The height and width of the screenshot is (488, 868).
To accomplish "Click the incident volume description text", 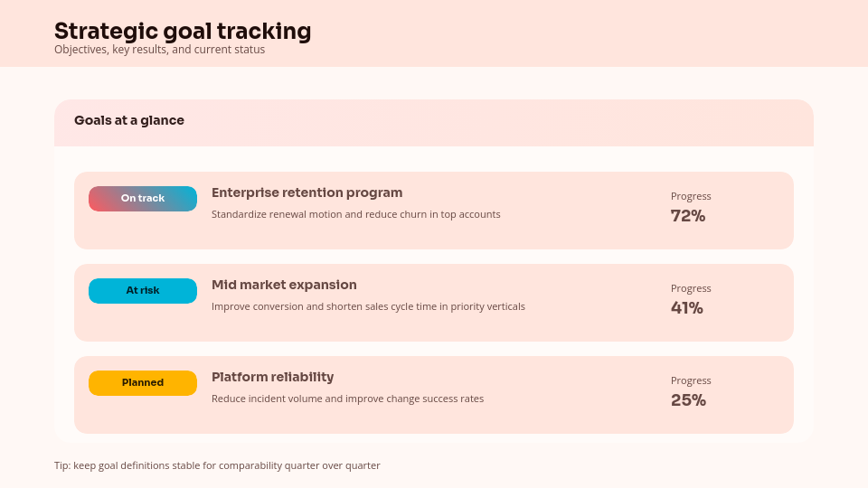I will [x=347, y=399].
